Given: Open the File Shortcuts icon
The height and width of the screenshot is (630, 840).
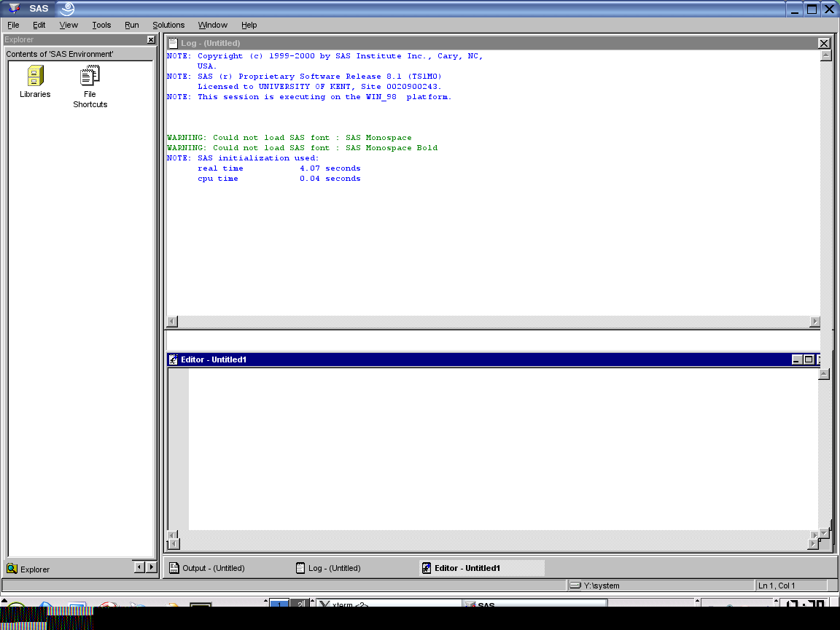Looking at the screenshot, I should click(89, 74).
